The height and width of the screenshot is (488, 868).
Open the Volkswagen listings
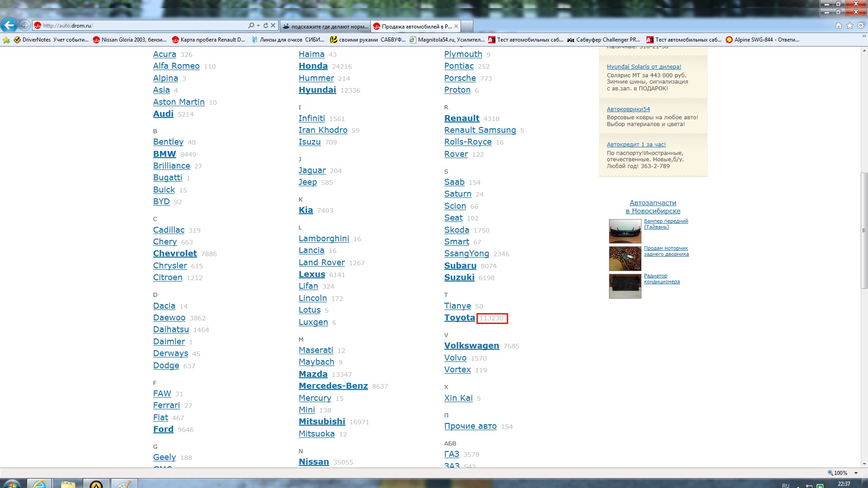tap(472, 346)
